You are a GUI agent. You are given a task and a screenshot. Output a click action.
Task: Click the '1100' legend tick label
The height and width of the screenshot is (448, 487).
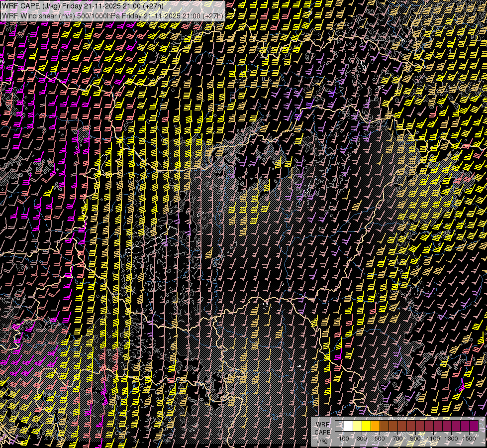(x=433, y=439)
